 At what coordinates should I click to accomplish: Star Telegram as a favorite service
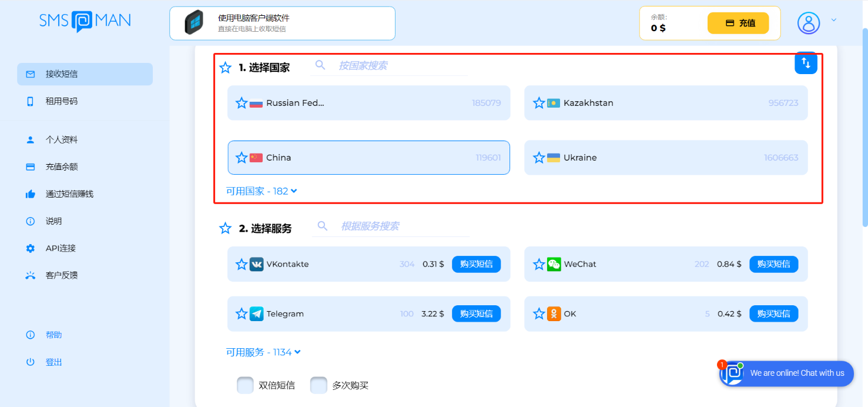[x=242, y=313]
